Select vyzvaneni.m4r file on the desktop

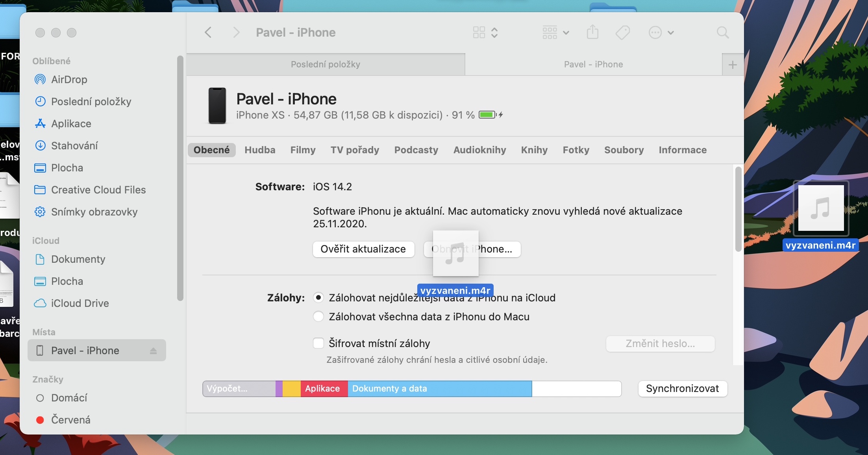821,209
